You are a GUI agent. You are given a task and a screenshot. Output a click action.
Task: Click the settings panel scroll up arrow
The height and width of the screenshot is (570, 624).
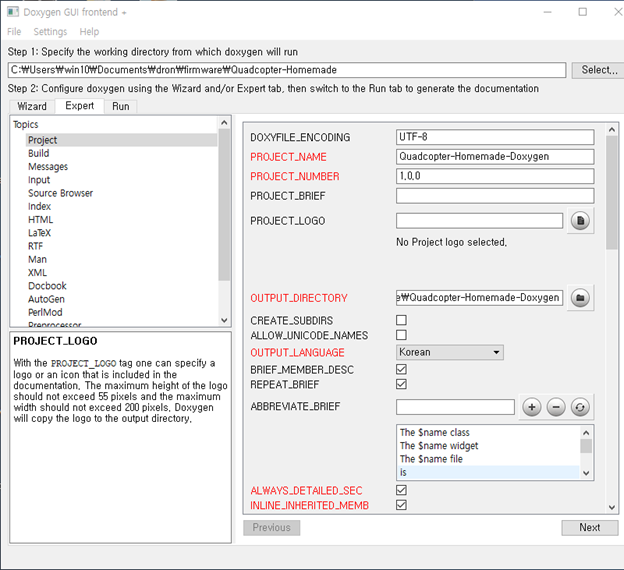(612, 130)
